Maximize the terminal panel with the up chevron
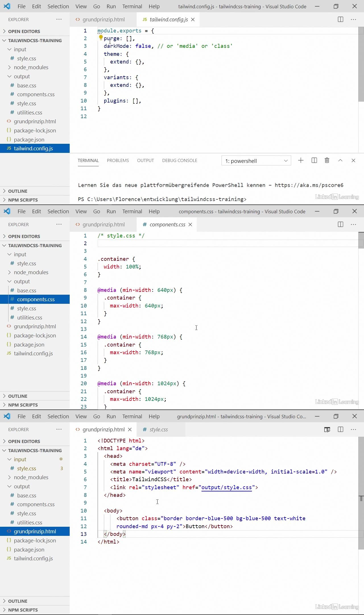This screenshot has height=615, width=364. click(x=340, y=161)
